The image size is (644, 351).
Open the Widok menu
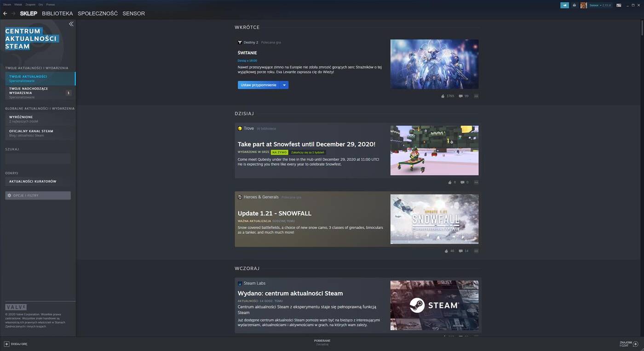click(x=18, y=5)
